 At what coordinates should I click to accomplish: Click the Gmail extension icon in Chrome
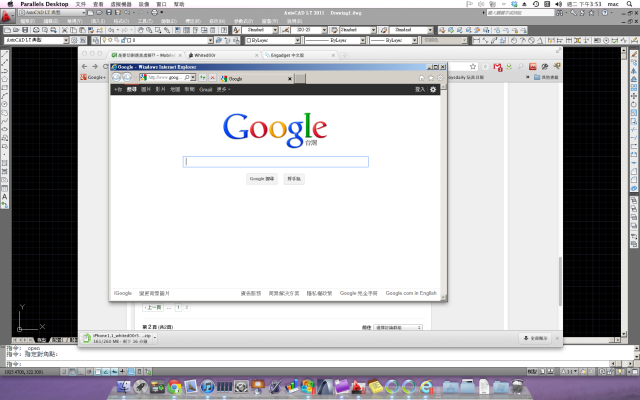tap(498, 67)
